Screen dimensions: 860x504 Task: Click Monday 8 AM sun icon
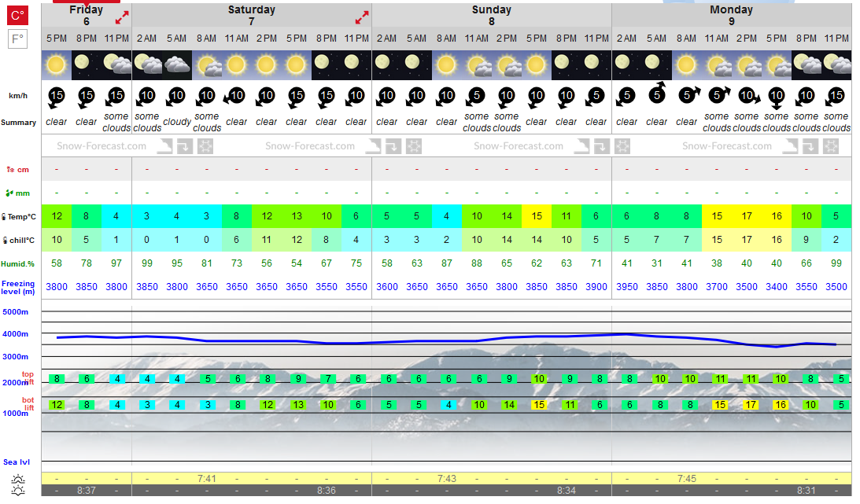click(x=686, y=65)
